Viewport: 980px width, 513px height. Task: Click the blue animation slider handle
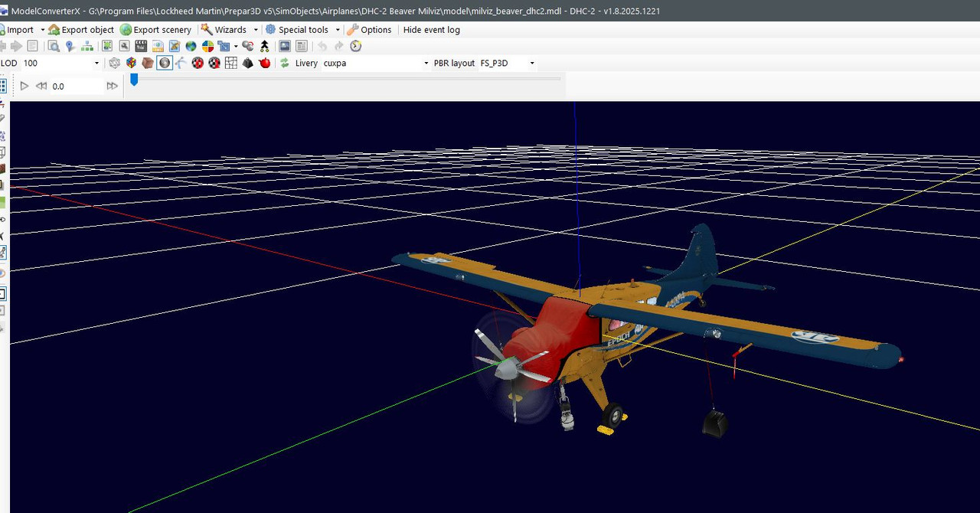(134, 80)
